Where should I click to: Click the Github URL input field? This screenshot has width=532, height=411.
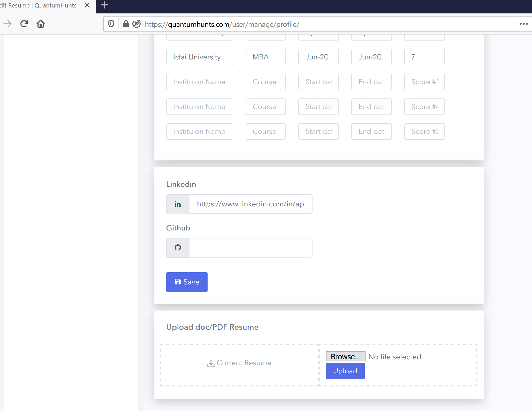[x=250, y=248]
